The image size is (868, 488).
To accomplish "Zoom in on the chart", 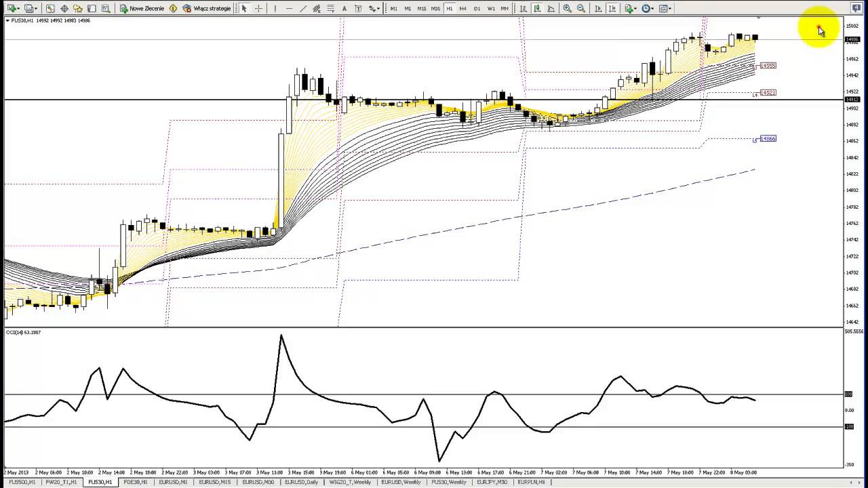I will click(x=567, y=8).
